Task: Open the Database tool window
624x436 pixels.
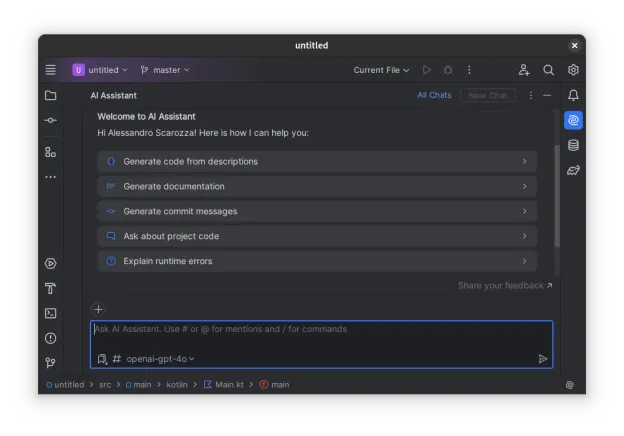Action: click(x=573, y=145)
